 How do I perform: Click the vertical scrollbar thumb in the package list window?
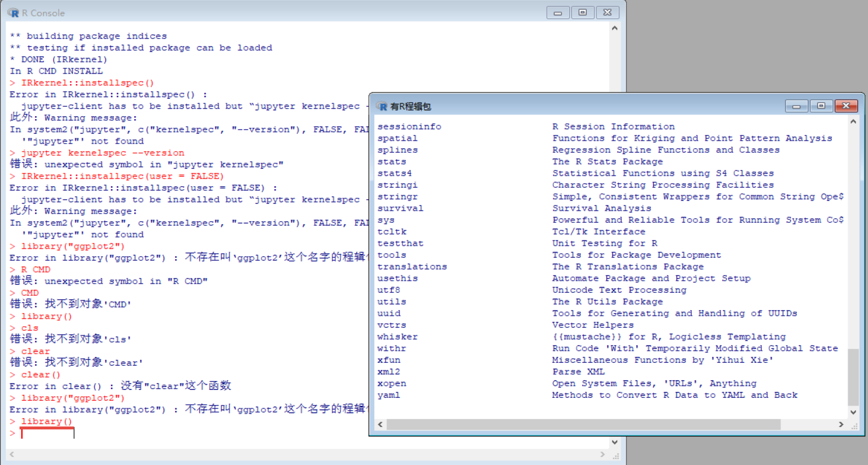coord(853,377)
